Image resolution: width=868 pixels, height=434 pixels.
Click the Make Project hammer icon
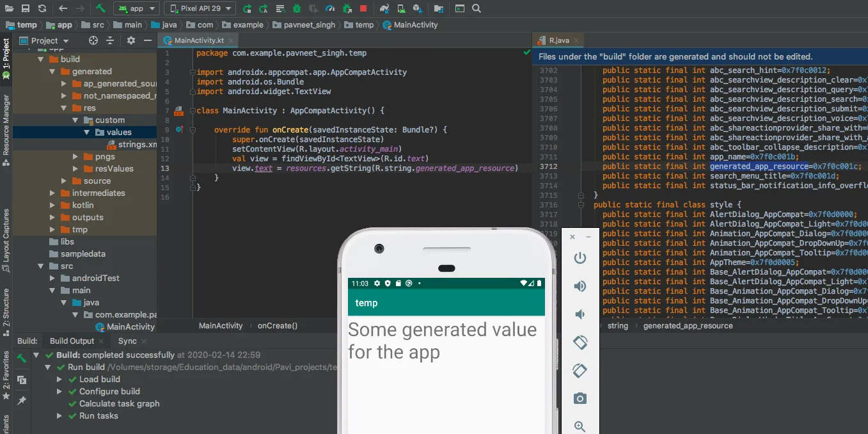pyautogui.click(x=101, y=8)
